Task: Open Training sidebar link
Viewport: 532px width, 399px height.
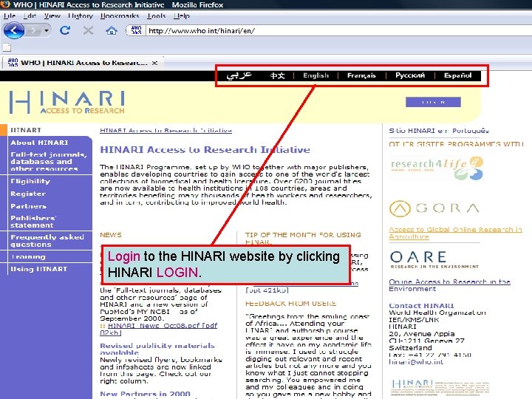Action: pyautogui.click(x=28, y=257)
